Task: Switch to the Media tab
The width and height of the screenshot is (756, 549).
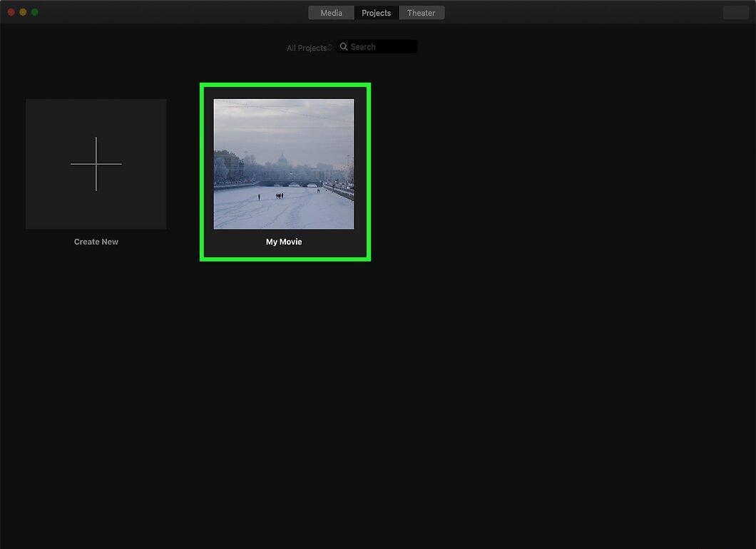Action: (331, 13)
